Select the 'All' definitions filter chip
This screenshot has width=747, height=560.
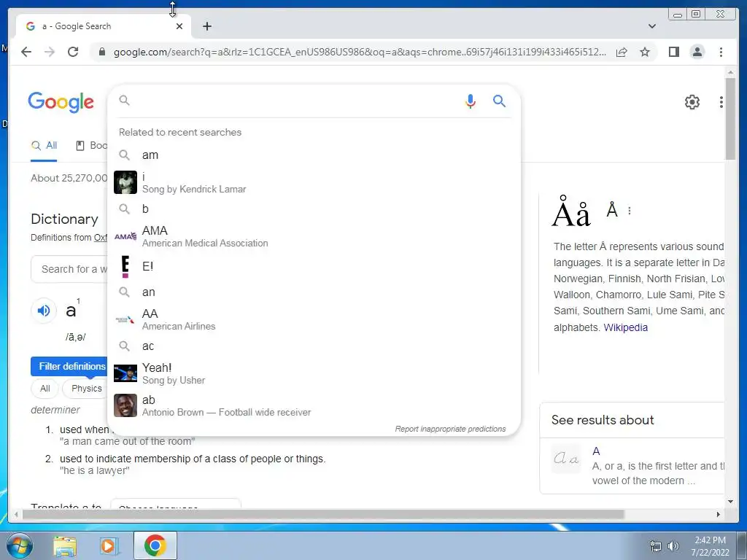coord(44,389)
